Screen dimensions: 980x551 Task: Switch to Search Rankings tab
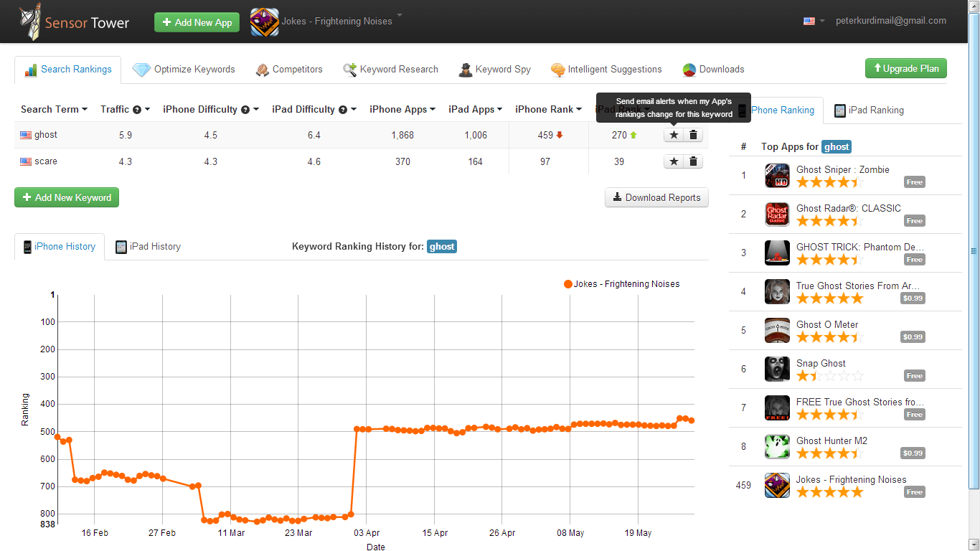pos(68,70)
